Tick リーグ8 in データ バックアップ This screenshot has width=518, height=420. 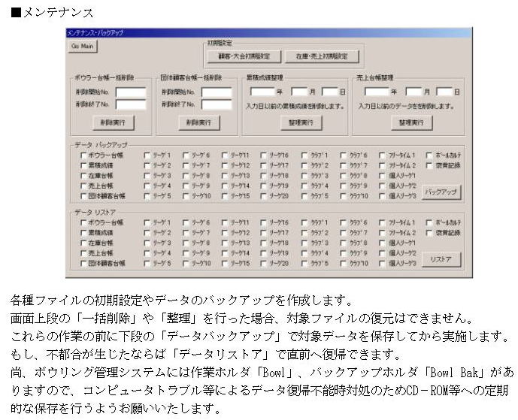tap(186, 176)
